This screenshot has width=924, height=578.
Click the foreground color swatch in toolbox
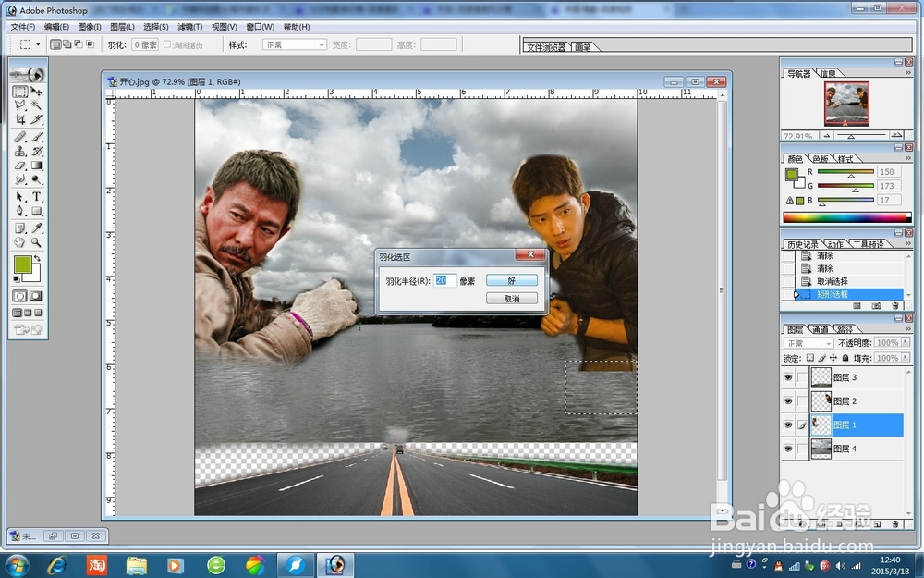pyautogui.click(x=22, y=264)
